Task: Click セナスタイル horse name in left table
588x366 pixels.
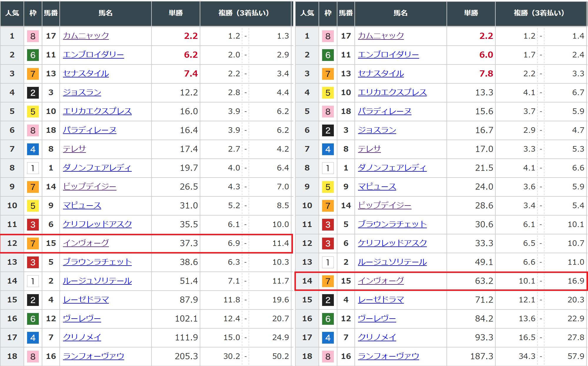Action: click(86, 74)
